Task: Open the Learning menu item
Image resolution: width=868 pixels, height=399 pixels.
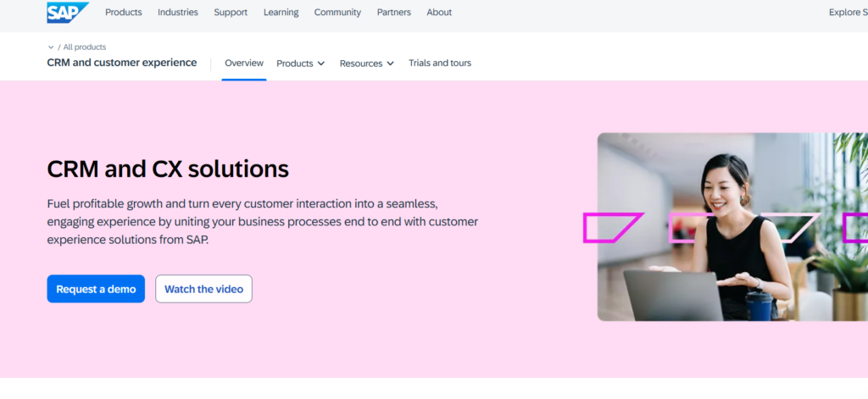Action: (x=281, y=13)
